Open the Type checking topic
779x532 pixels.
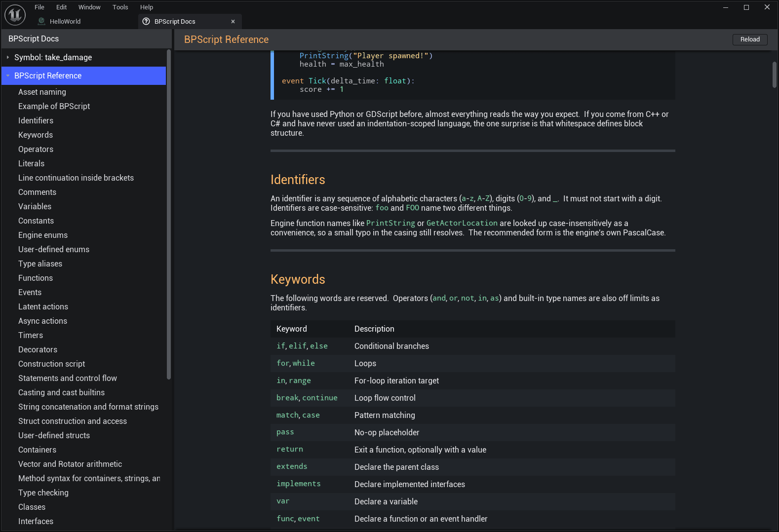[x=43, y=493]
